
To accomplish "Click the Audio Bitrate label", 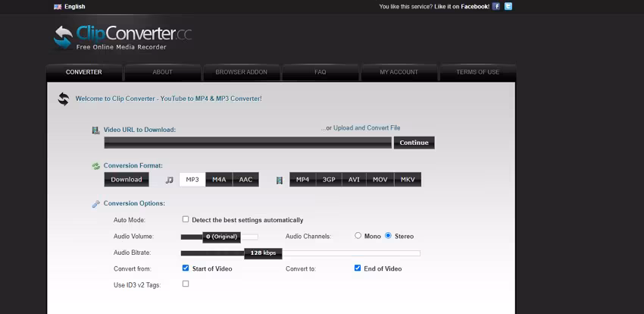I will (133, 253).
